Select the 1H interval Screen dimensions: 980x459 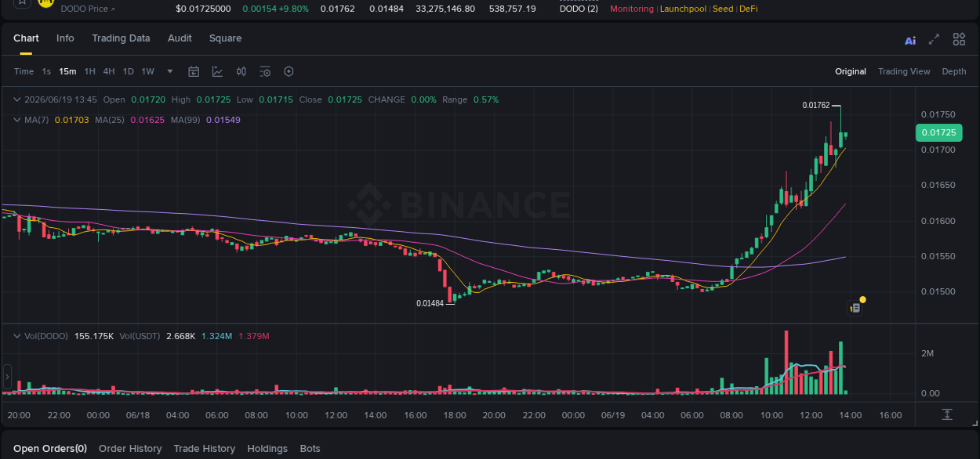coord(90,71)
